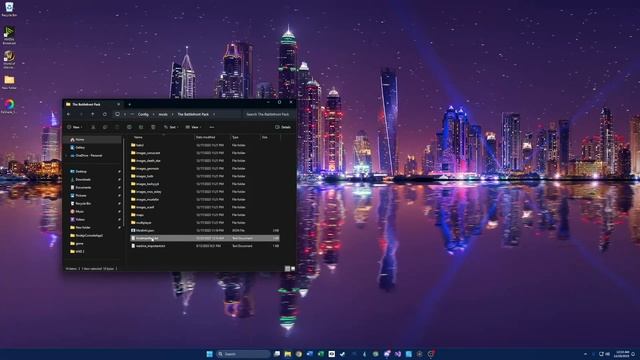This screenshot has height=360, width=640.
Task: Select the New folder desktop icon
Action: [x=9, y=82]
